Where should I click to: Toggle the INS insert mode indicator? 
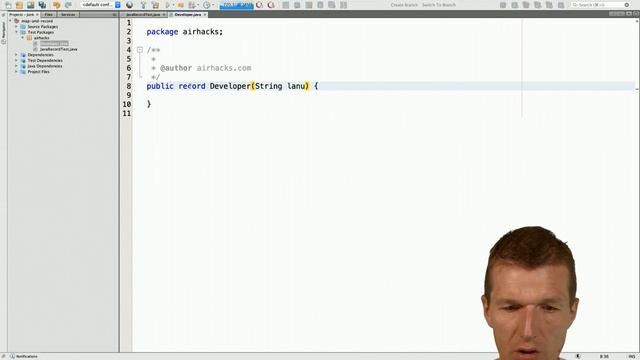pyautogui.click(x=632, y=356)
